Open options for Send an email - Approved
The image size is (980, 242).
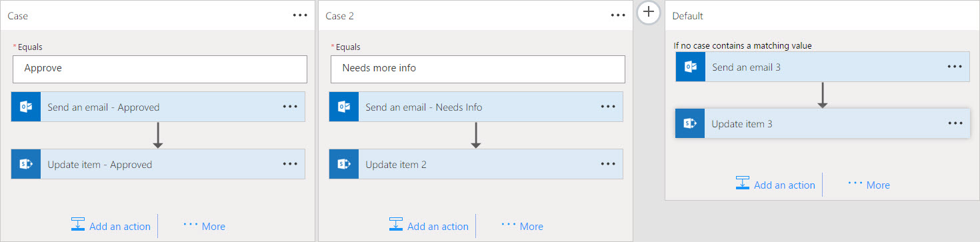coord(290,107)
